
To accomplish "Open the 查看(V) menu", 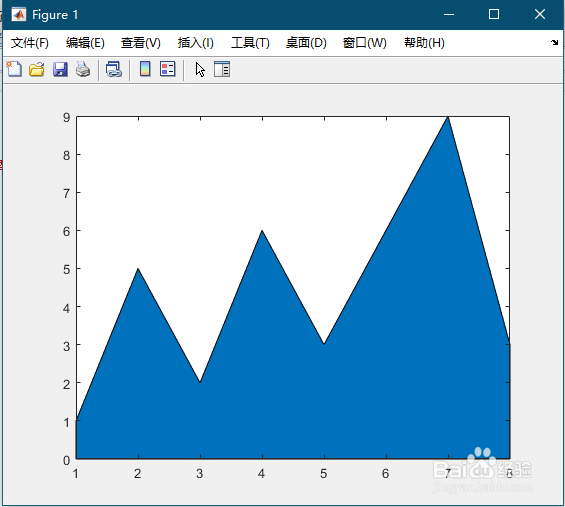I will point(141,43).
